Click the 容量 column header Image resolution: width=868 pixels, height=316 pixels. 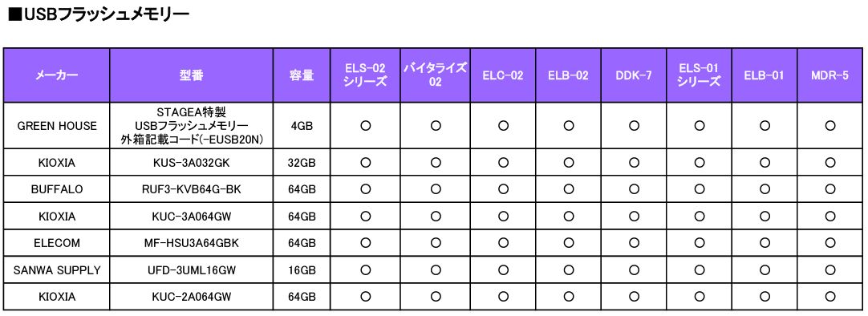pos(302,75)
